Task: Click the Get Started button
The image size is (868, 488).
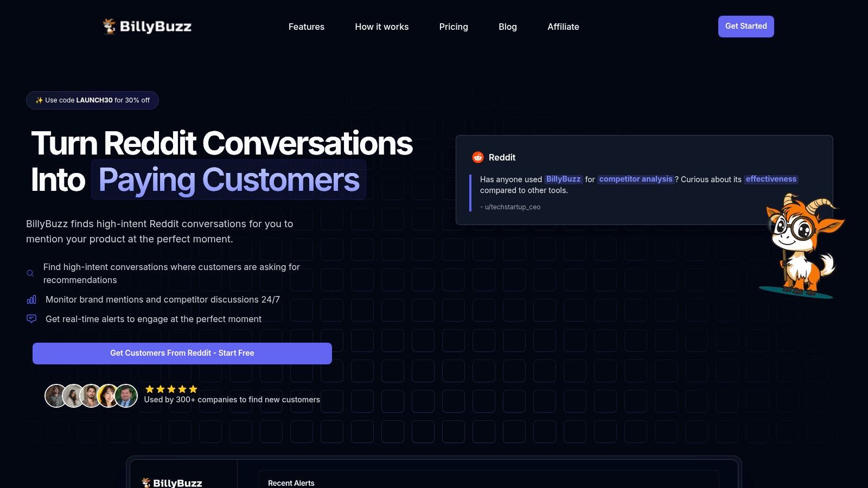Action: (x=746, y=26)
